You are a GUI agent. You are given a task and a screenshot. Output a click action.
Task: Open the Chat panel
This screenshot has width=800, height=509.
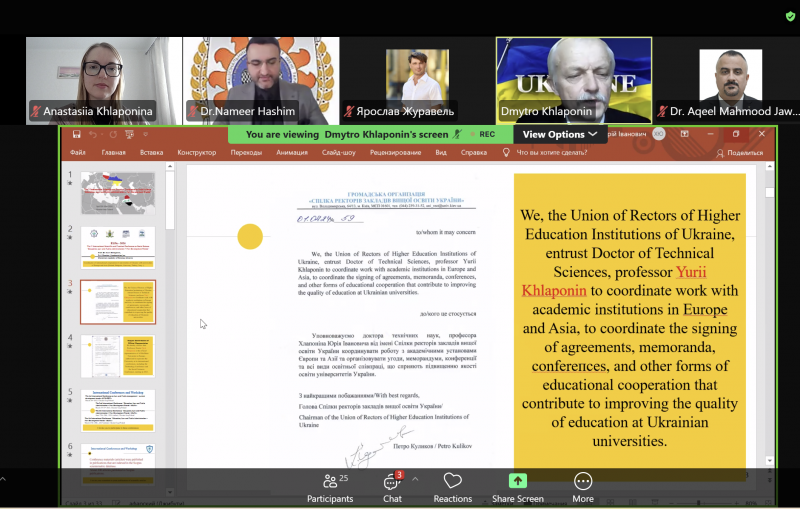(x=391, y=486)
